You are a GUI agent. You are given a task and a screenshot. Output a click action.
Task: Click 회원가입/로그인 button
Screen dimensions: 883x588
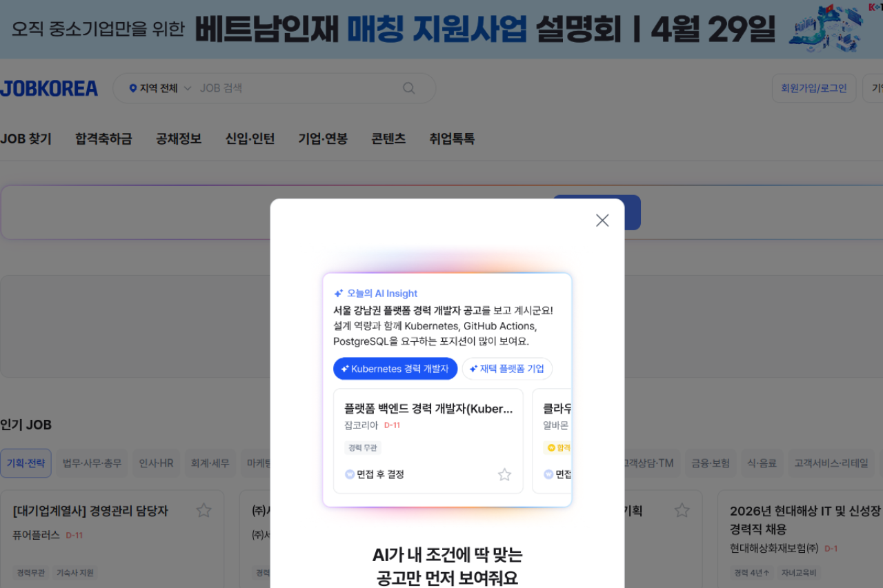pos(813,88)
